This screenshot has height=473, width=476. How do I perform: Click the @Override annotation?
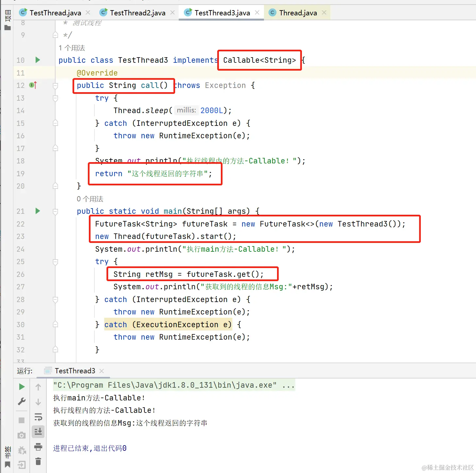(x=97, y=73)
